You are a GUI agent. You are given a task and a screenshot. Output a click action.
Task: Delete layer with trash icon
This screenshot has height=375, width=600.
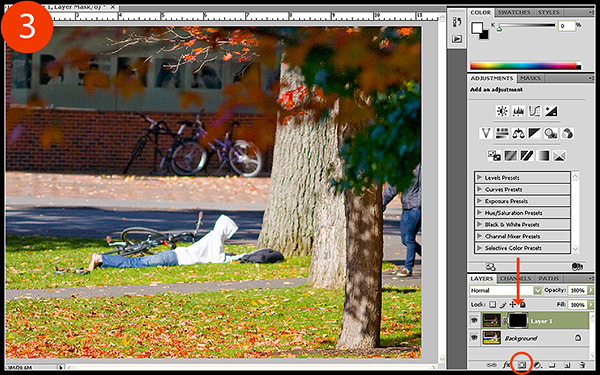[582, 365]
